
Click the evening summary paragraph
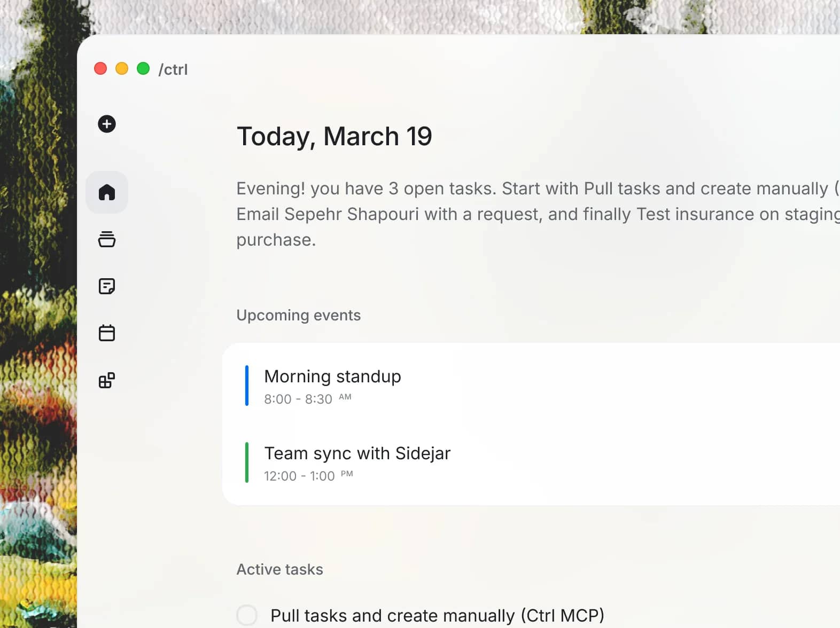click(x=538, y=214)
